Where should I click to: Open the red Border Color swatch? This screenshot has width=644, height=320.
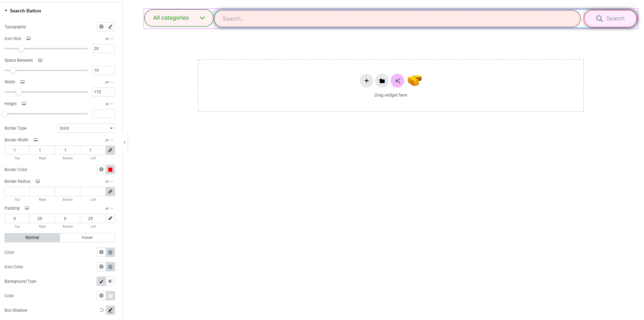(110, 170)
